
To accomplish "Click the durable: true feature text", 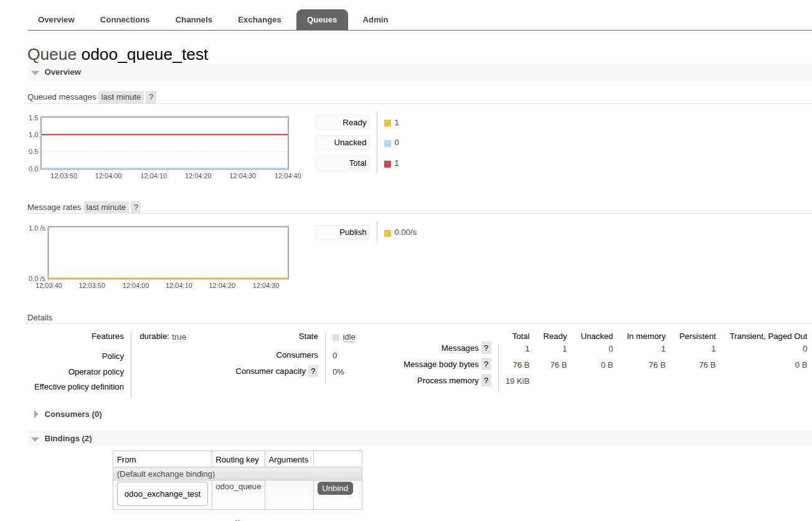I will pos(163,337).
